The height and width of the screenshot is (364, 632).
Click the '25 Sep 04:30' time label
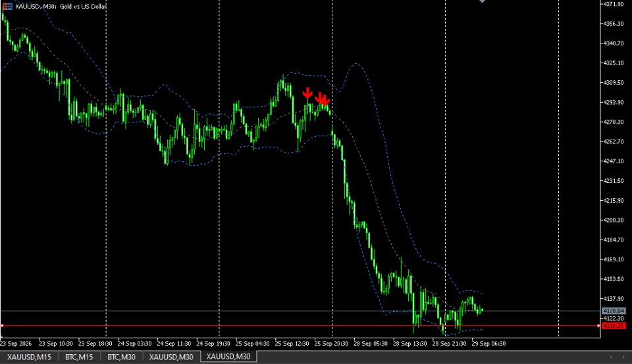pyautogui.click(x=253, y=344)
